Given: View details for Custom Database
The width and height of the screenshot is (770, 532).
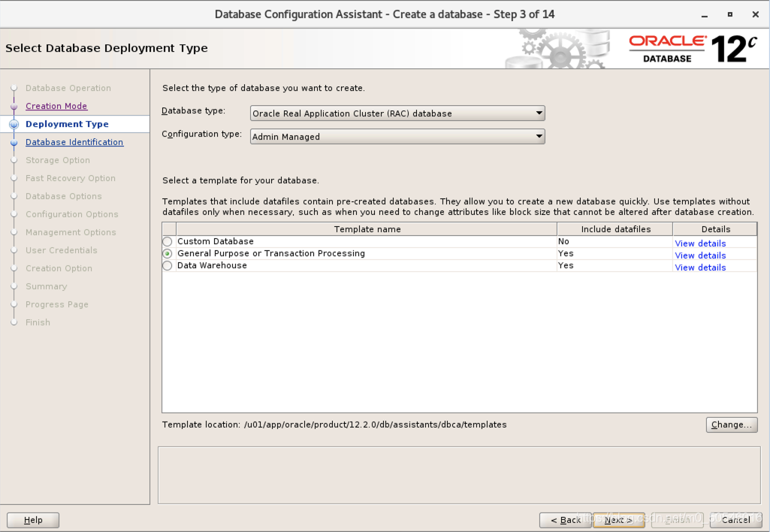Looking at the screenshot, I should tap(700, 243).
